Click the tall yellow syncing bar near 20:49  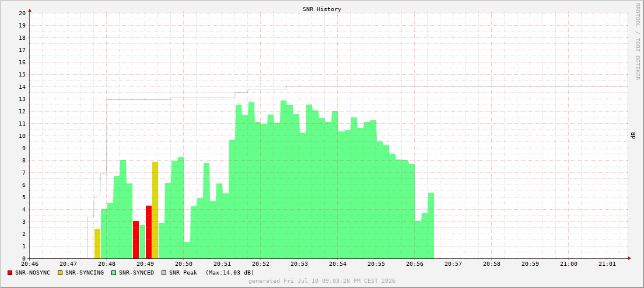tap(155, 210)
